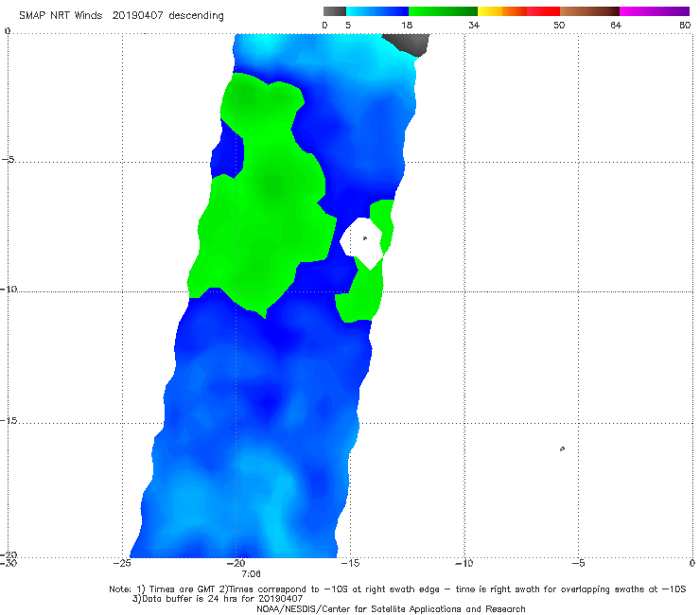The image size is (700, 615).
Task: Click the latitude axis label "-15" on the left edge
Action: tap(9, 421)
